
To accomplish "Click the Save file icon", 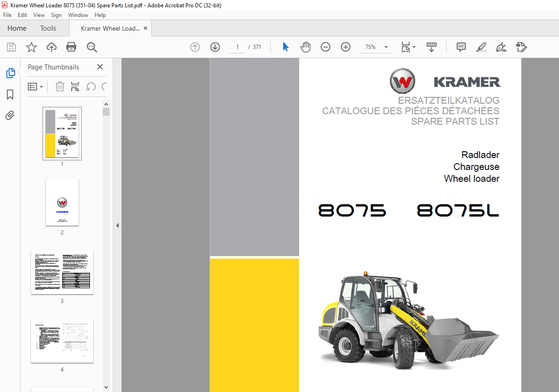I will click(11, 47).
